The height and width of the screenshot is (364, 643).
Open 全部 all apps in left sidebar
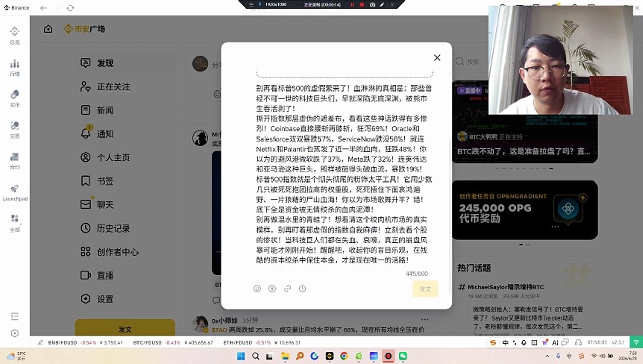(15, 223)
